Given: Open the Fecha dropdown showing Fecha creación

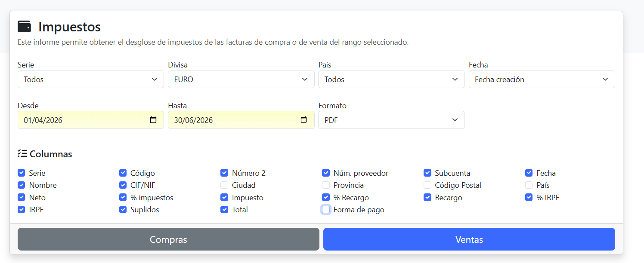Looking at the screenshot, I should 542,79.
